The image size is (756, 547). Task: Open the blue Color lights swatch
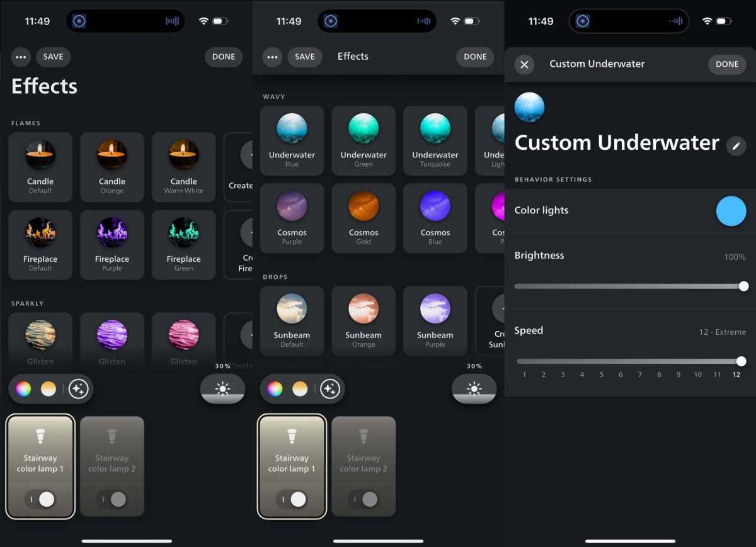[x=731, y=211]
